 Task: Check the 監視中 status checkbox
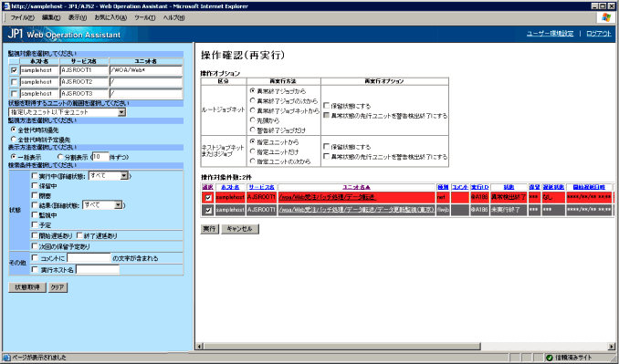pyautogui.click(x=35, y=215)
